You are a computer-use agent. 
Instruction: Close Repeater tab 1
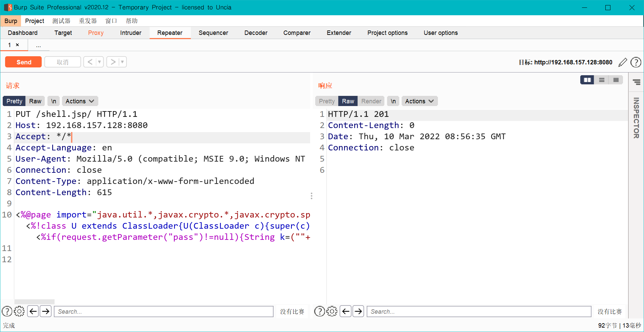click(x=17, y=45)
